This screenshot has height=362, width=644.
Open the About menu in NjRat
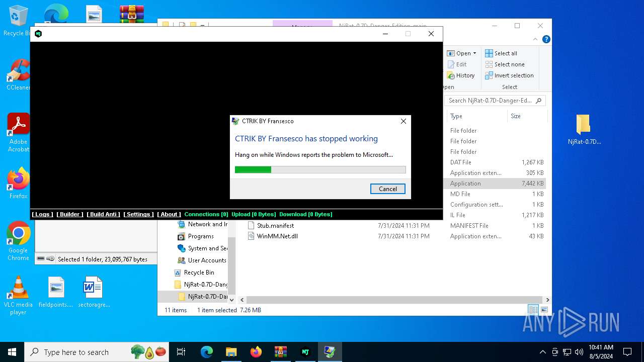coord(169,214)
